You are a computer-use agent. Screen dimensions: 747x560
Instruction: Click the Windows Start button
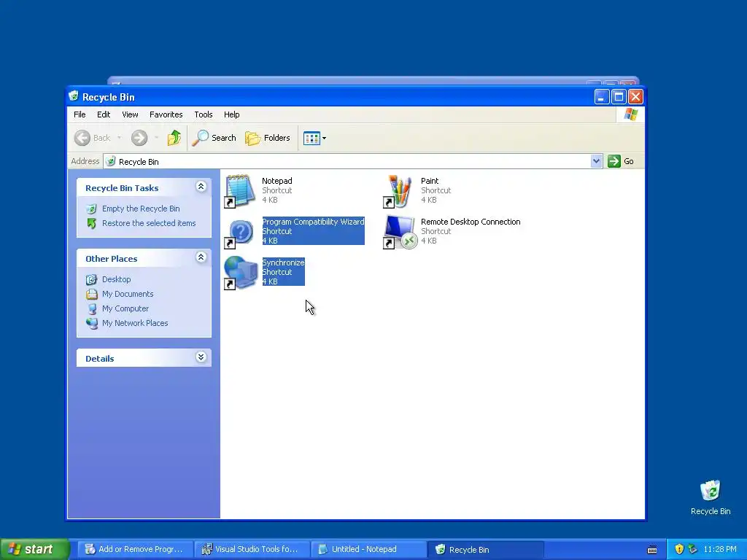click(x=35, y=550)
